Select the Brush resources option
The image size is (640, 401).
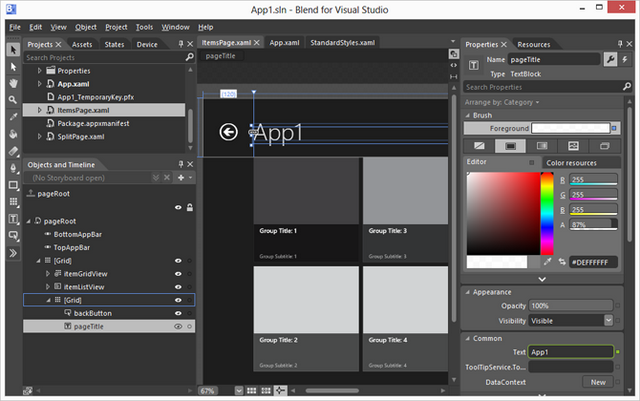coord(604,146)
